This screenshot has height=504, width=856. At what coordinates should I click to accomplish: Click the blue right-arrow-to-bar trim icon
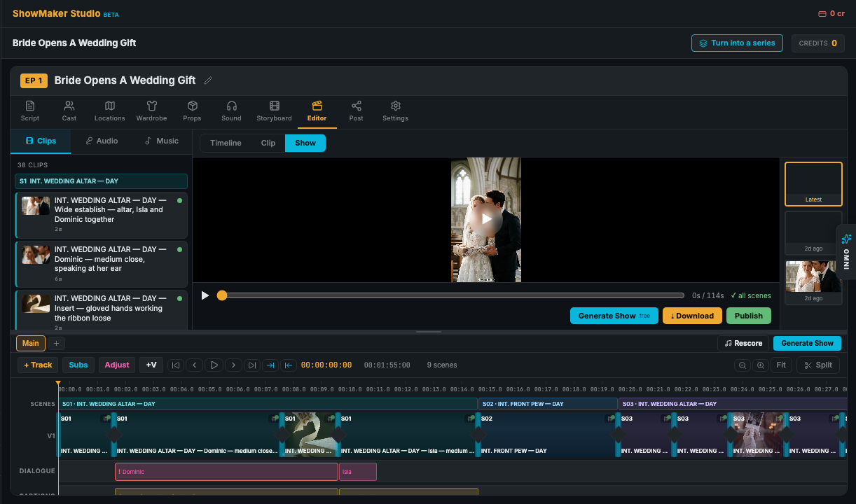point(270,365)
